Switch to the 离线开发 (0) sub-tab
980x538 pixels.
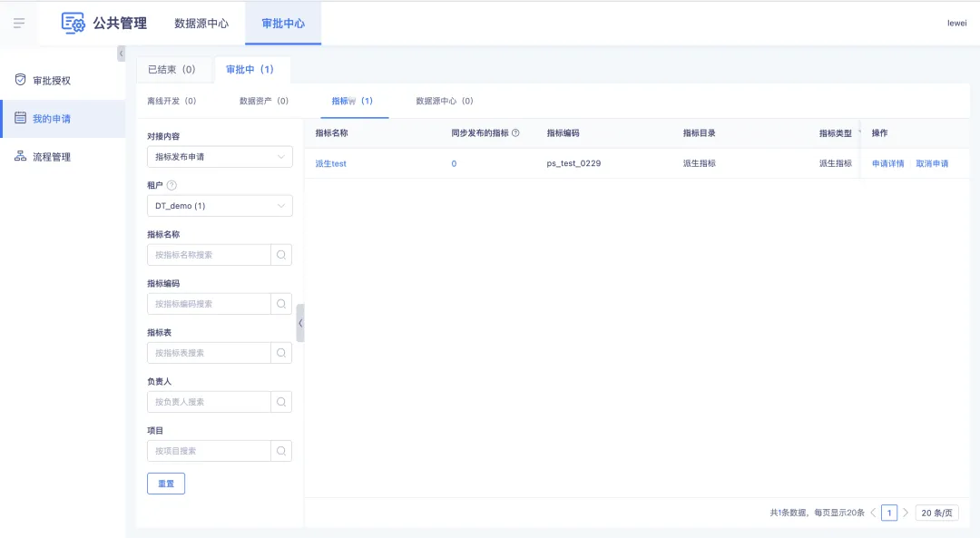171,101
